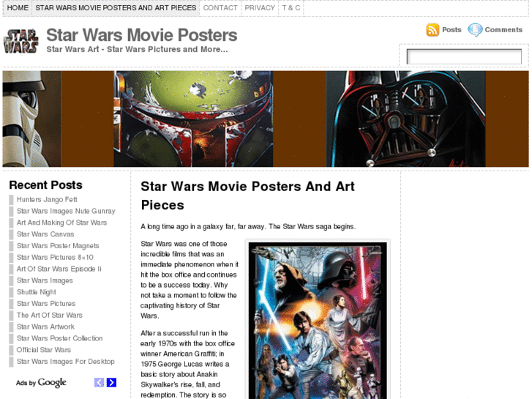Open the Star Wars Images post
This screenshot has width=532, height=399.
(x=45, y=280)
